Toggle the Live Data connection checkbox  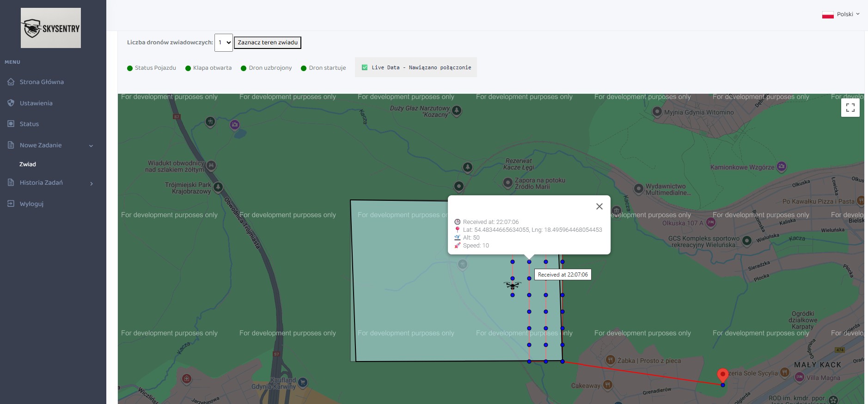coord(365,67)
